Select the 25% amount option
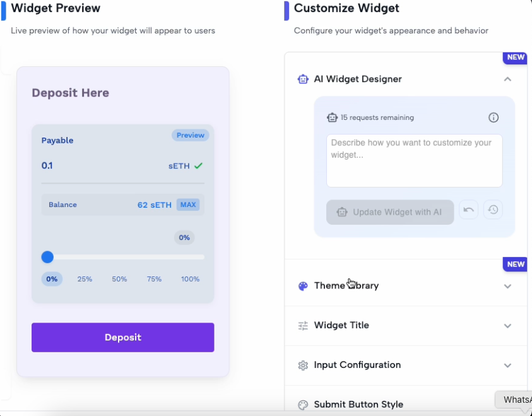Viewport: 532px width, 416px height. (x=85, y=279)
